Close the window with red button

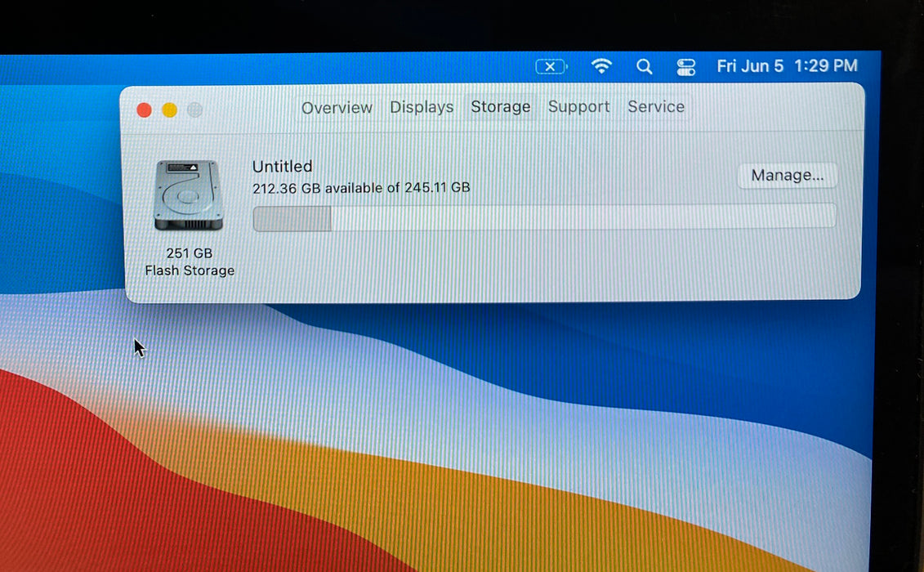(x=145, y=110)
